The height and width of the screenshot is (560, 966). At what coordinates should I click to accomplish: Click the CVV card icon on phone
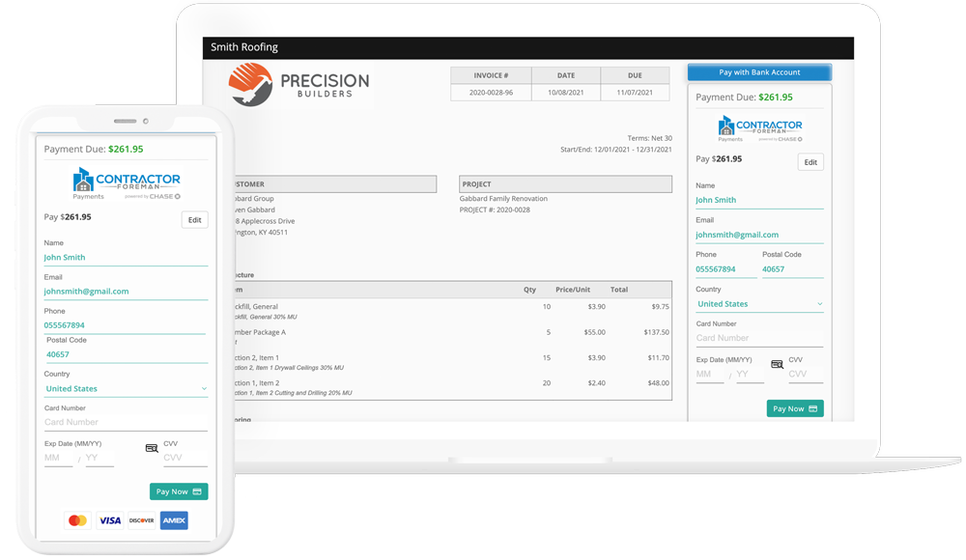[x=152, y=448]
